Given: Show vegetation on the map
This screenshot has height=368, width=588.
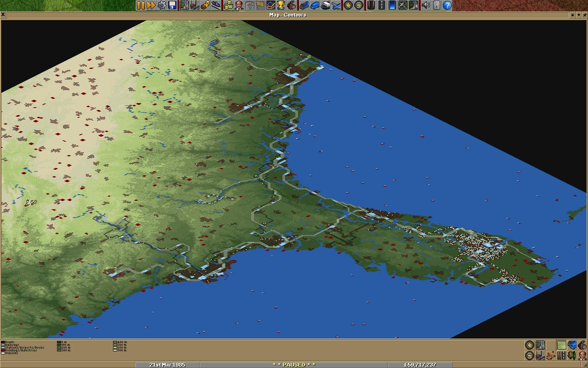Looking at the screenshot, I should click(x=572, y=356).
